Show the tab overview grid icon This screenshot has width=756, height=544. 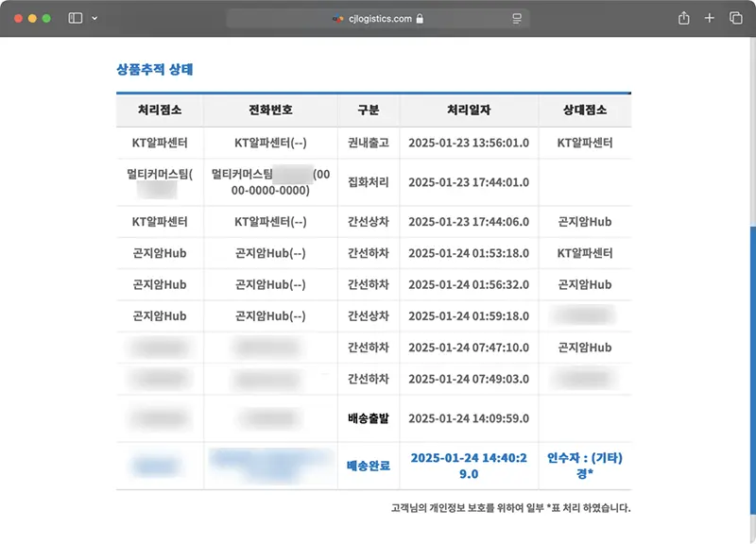736,17
